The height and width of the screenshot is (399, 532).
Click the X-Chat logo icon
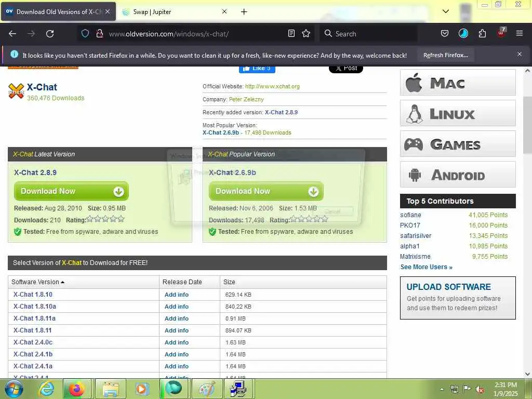(x=16, y=91)
